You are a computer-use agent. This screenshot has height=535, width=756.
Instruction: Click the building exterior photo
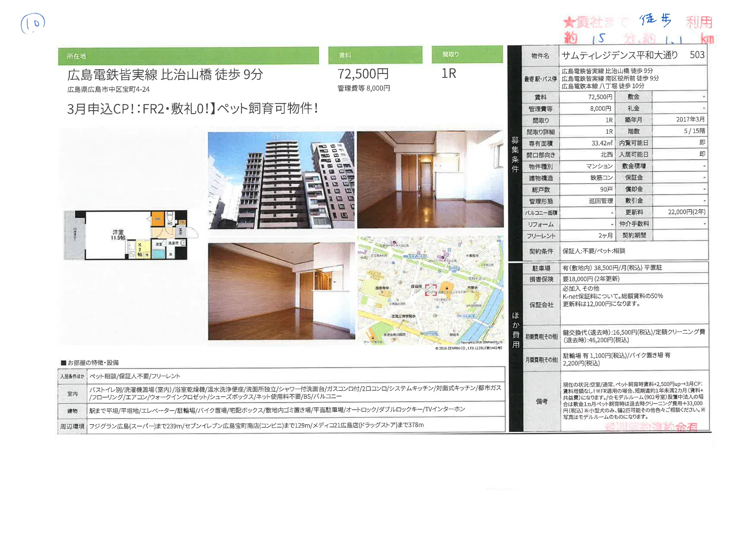click(x=281, y=180)
